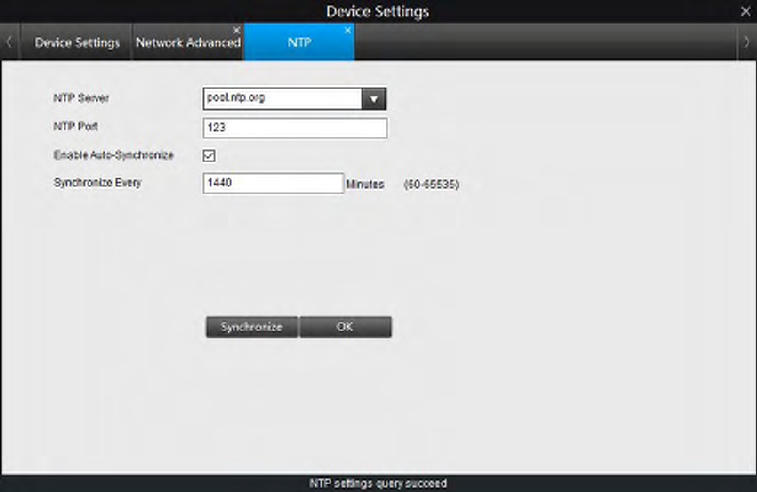This screenshot has height=492, width=757.
Task: Click the NTP Server label
Action: (x=81, y=98)
